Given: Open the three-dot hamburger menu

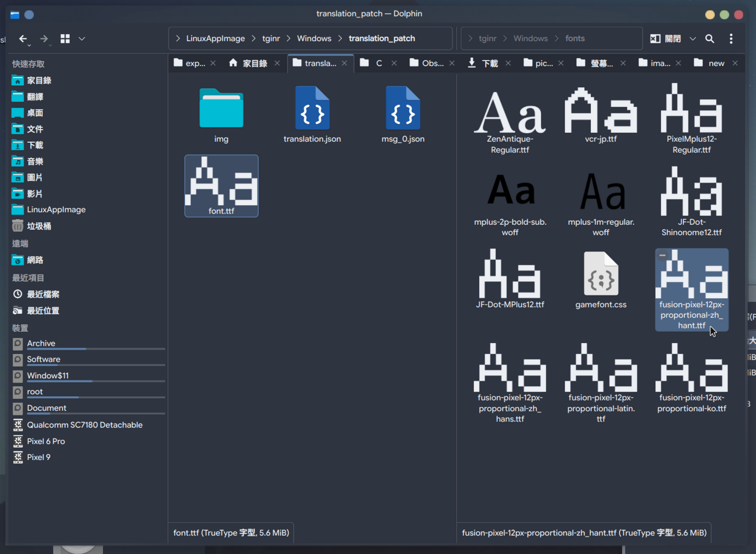Looking at the screenshot, I should [x=731, y=39].
